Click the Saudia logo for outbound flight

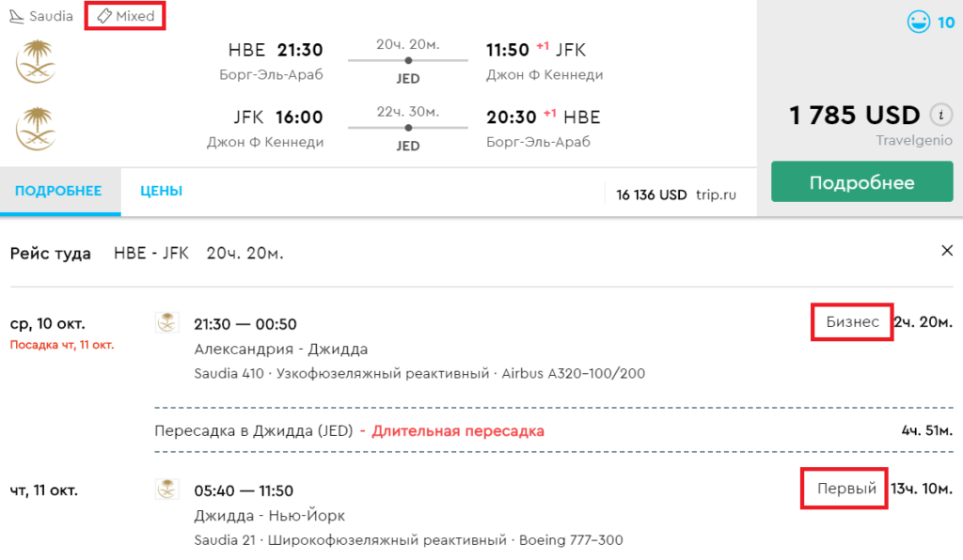point(36,60)
